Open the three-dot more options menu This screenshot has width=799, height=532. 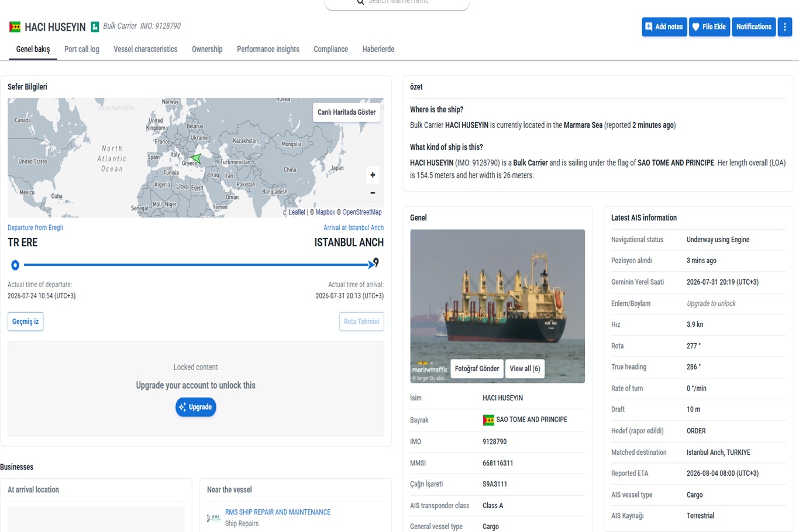tap(785, 27)
